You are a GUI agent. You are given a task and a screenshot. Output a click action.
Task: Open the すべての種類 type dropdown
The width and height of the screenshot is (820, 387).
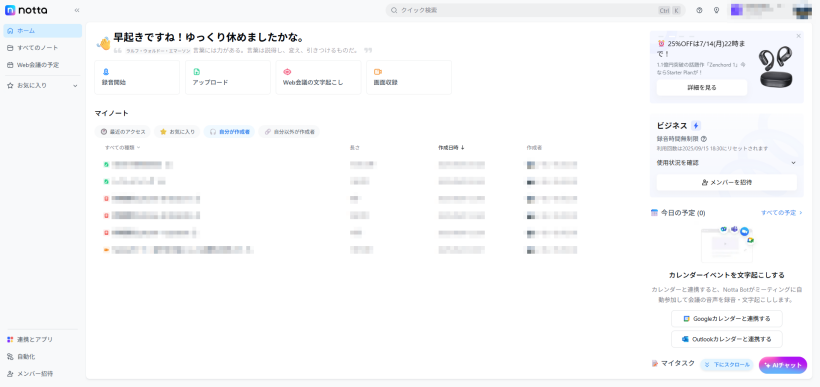[x=123, y=148]
